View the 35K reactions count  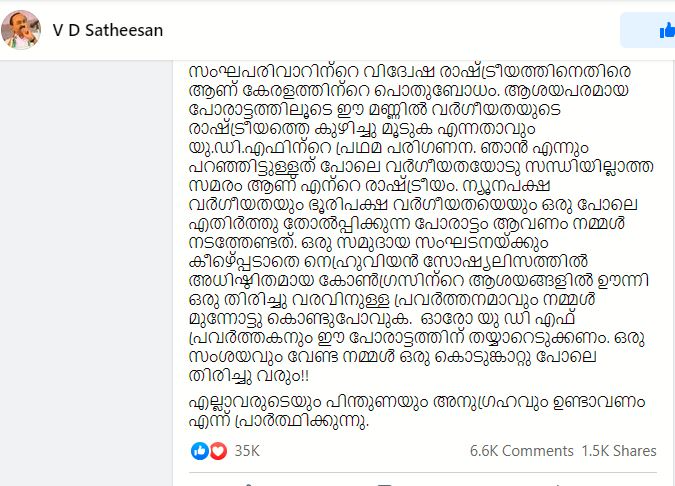(x=247, y=451)
